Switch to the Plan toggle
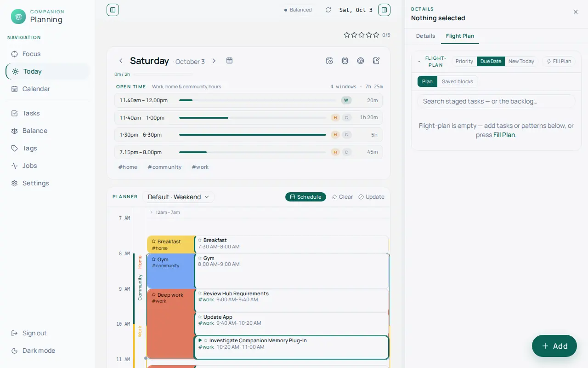 [x=427, y=81]
